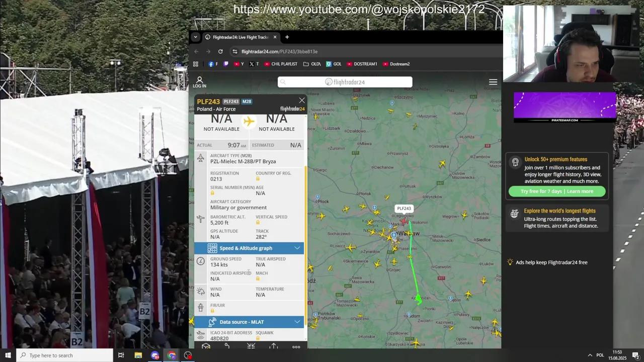Screen dimensions: 644x362
Task: Collapse the Speed & Altitude graph section
Action: pos(297,248)
